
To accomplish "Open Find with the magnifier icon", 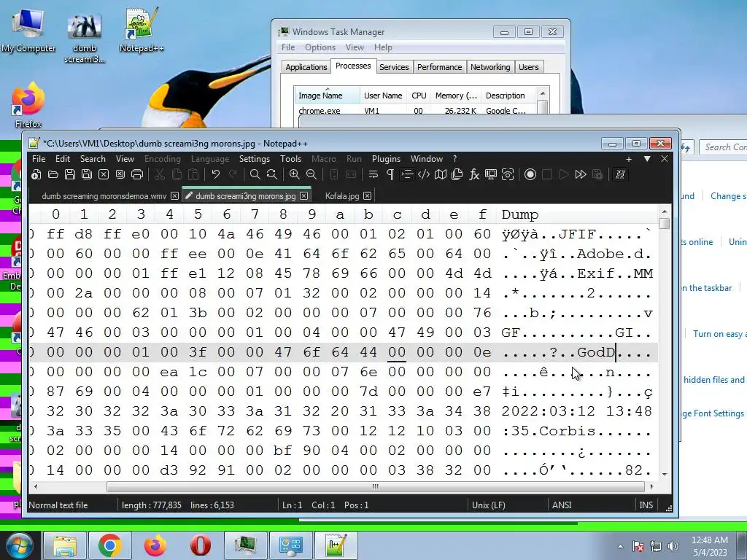I will 255,175.
